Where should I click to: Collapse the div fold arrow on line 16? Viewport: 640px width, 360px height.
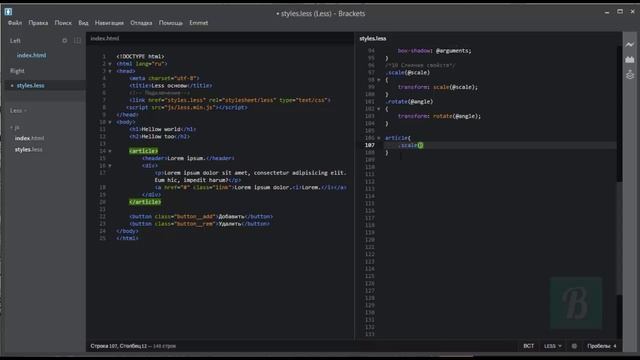tap(110, 166)
